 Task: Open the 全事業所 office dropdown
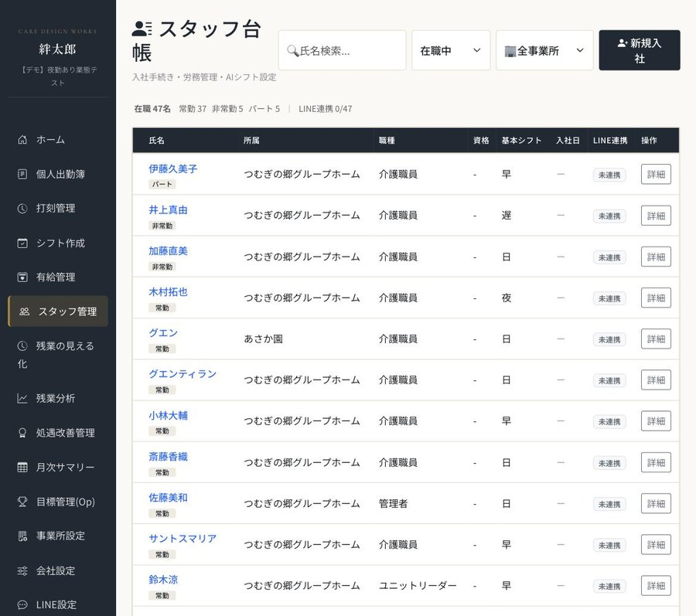point(544,50)
